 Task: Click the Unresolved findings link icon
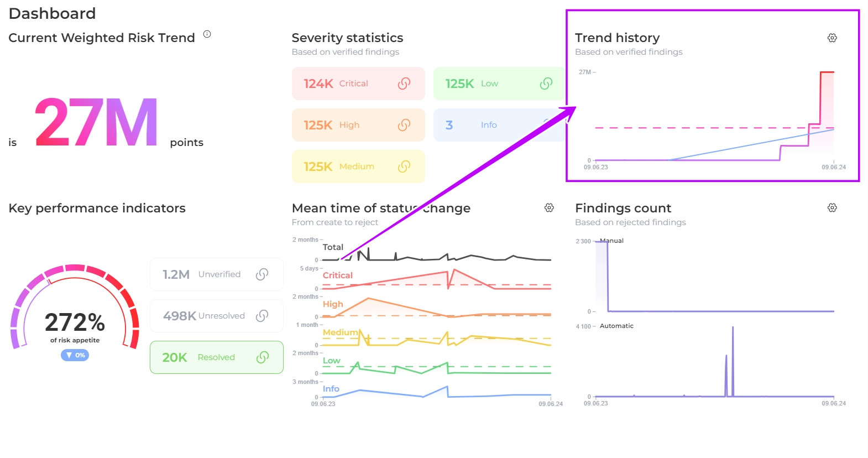point(262,316)
